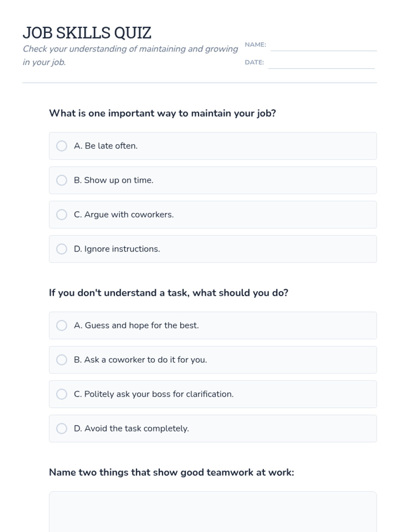Click the 'A. Guess and hope' answer text
This screenshot has height=532, width=399.
(136, 326)
